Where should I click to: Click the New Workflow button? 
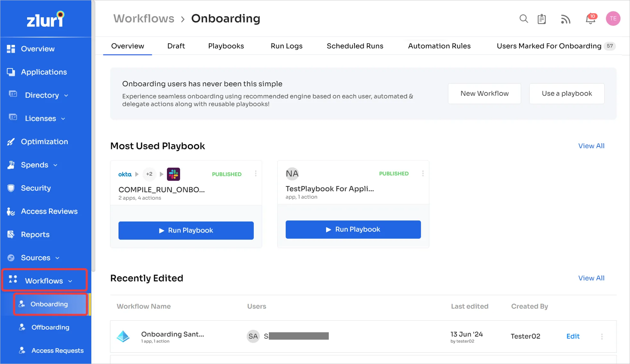pyautogui.click(x=484, y=94)
